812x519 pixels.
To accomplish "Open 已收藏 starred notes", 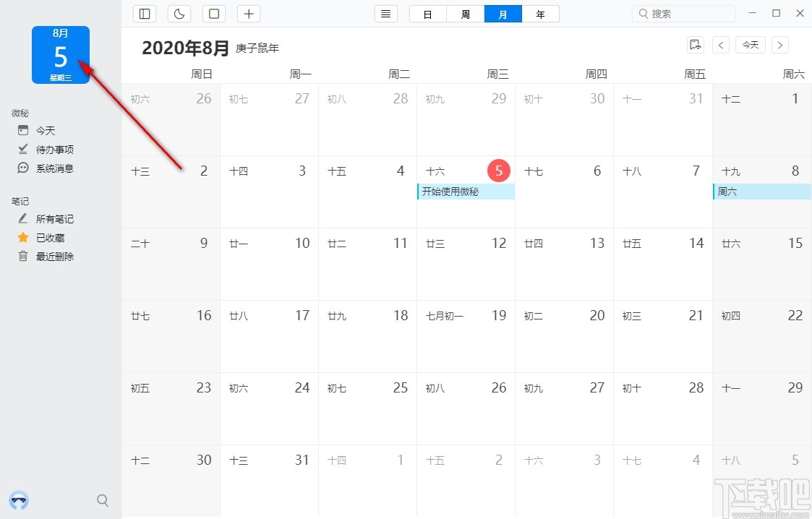I will click(50, 238).
